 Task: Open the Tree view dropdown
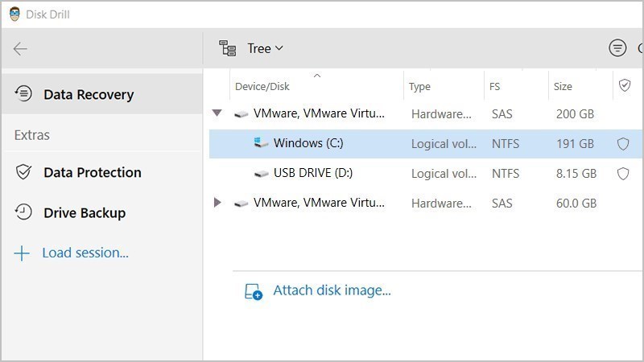coord(265,48)
